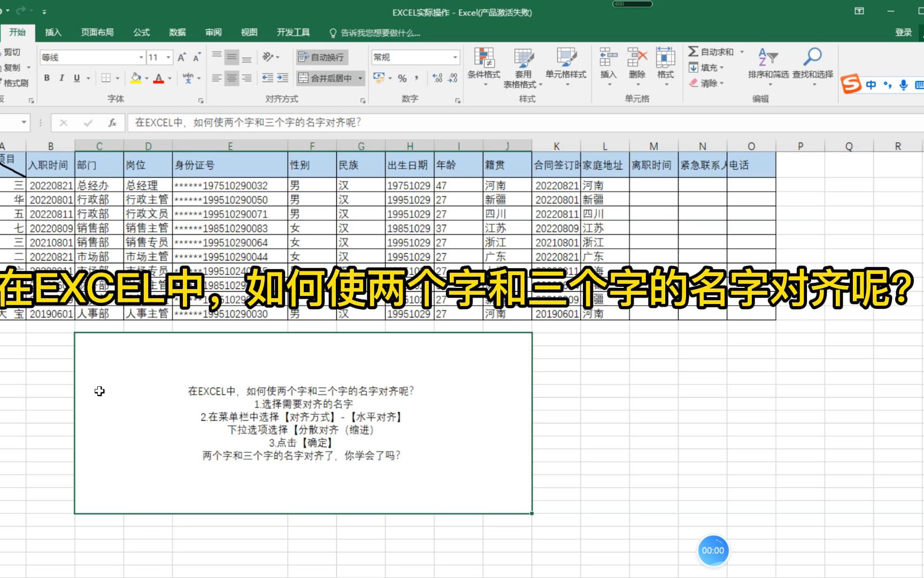Click the 格式刷 format painter button

pos(13,83)
